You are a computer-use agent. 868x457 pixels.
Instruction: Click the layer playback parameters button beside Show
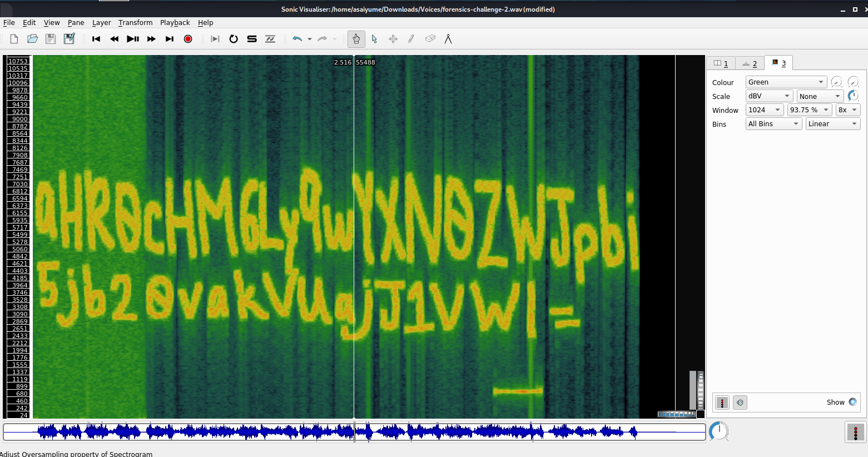pos(740,403)
